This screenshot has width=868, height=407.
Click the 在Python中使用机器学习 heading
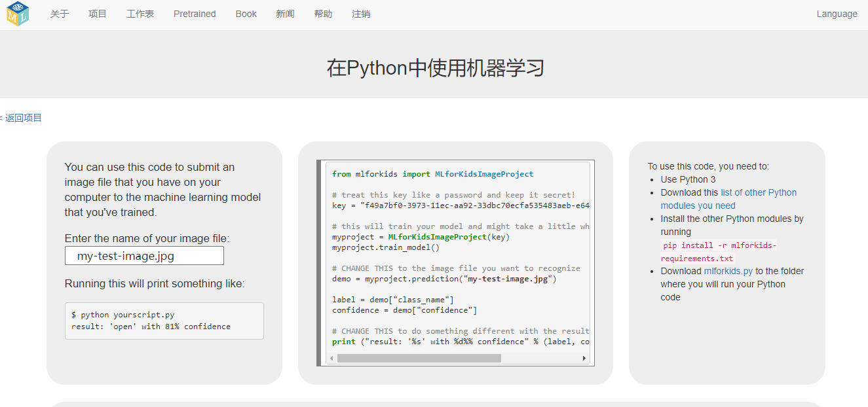[x=436, y=68]
